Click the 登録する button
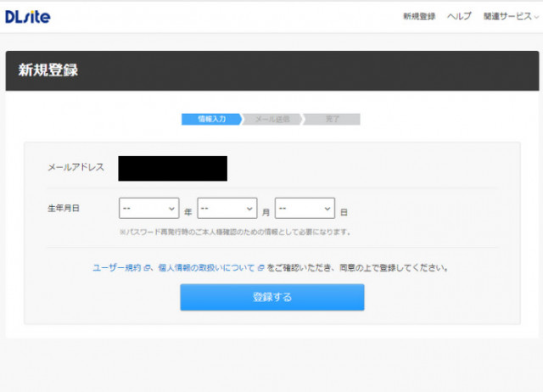Viewport: 543px width, 392px height. tap(272, 297)
